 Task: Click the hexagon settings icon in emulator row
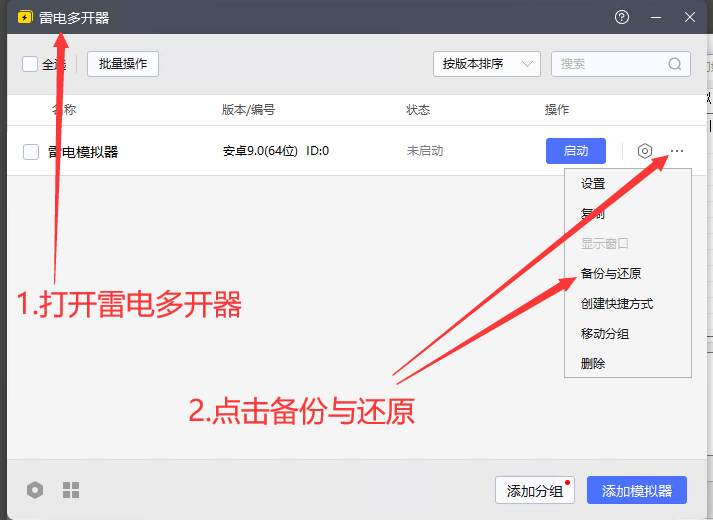click(644, 150)
